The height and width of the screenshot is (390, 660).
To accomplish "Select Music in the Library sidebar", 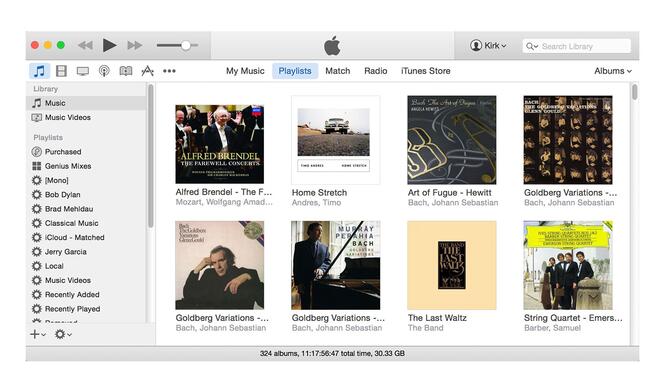I will (x=86, y=103).
